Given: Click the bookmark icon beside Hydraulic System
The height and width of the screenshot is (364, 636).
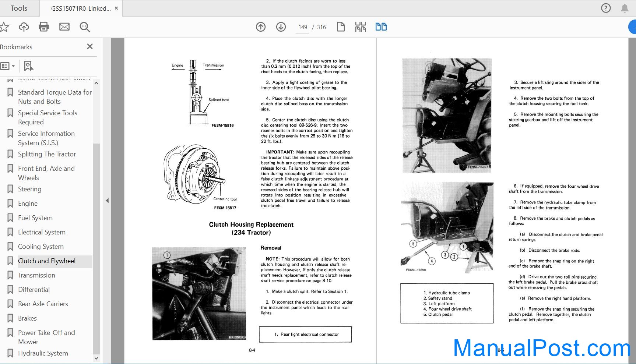Looking at the screenshot, I should (10, 353).
